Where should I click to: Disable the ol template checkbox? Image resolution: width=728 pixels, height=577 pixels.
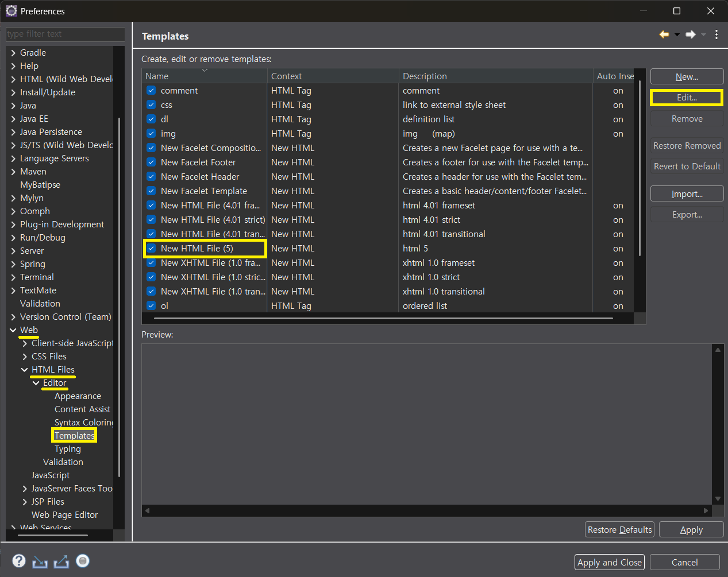click(x=151, y=305)
